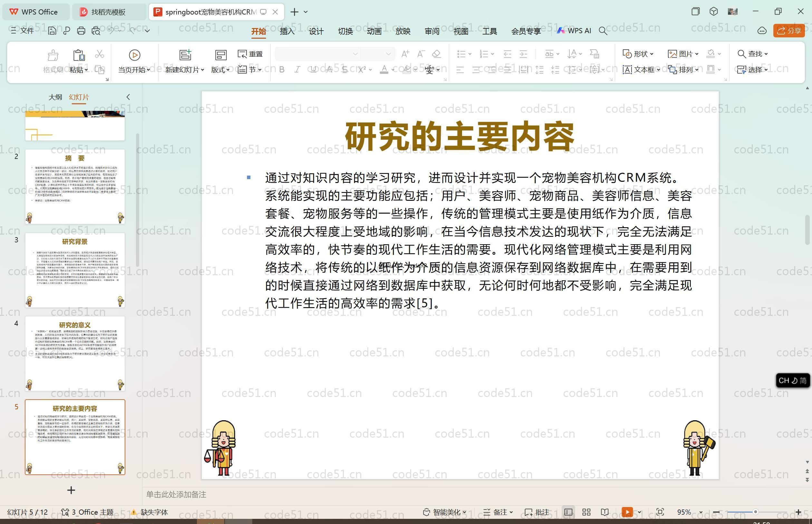Click the cloud sync status icon
The height and width of the screenshot is (524, 812).
click(762, 31)
